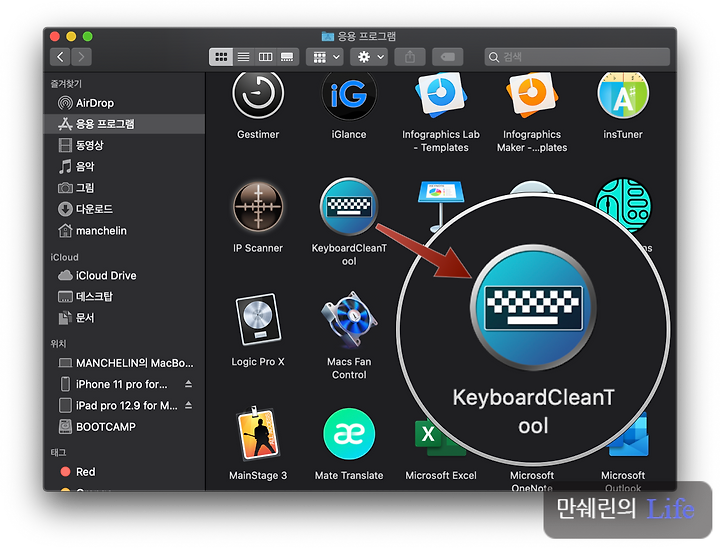Select the IP Scanner app icon

point(258,207)
